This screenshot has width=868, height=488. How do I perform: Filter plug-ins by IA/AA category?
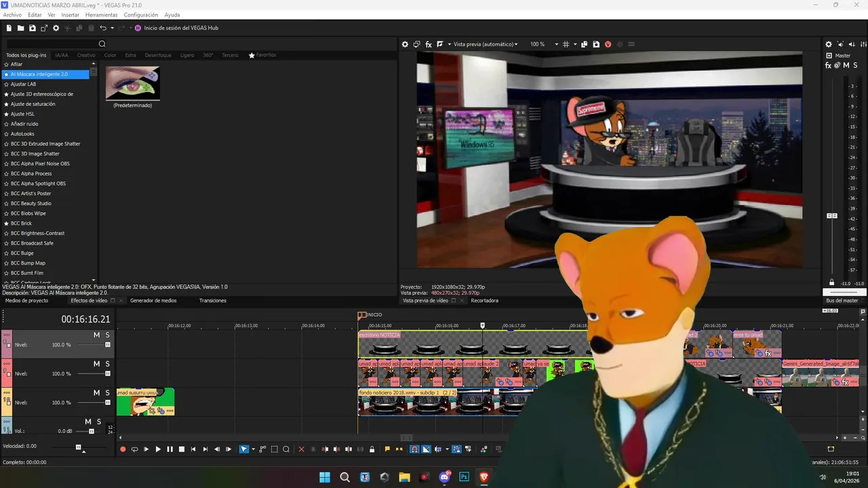point(62,55)
